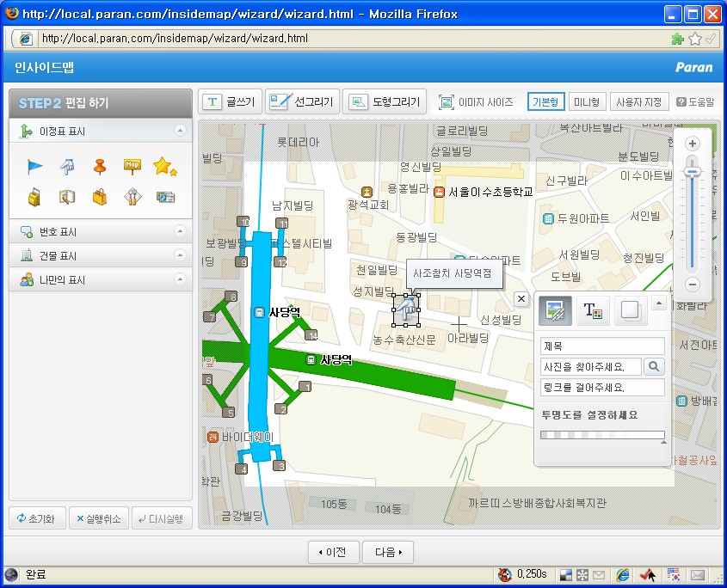This screenshot has width=727, height=588.
Task: Expand the 번호 표시 section arrow
Action: pos(180,230)
